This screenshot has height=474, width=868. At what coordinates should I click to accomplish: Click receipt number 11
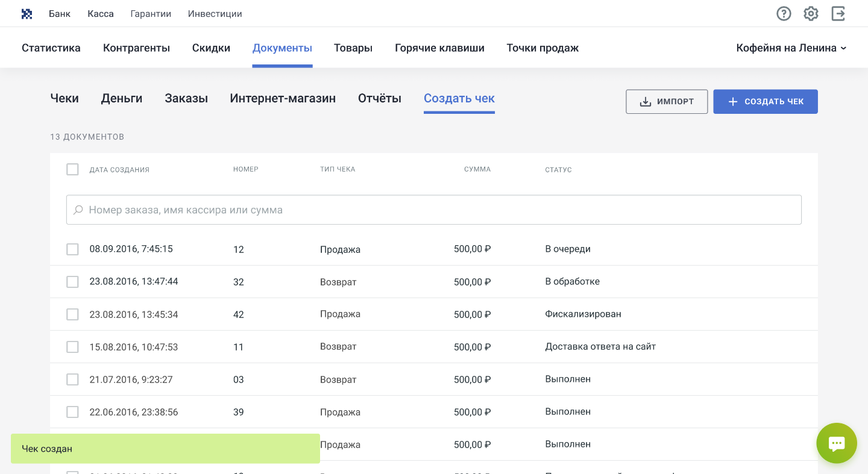pyautogui.click(x=239, y=347)
